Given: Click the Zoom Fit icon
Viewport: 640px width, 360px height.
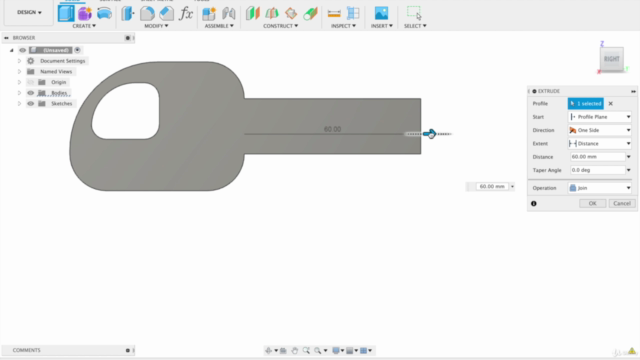Looking at the screenshot, I should (x=306, y=350).
